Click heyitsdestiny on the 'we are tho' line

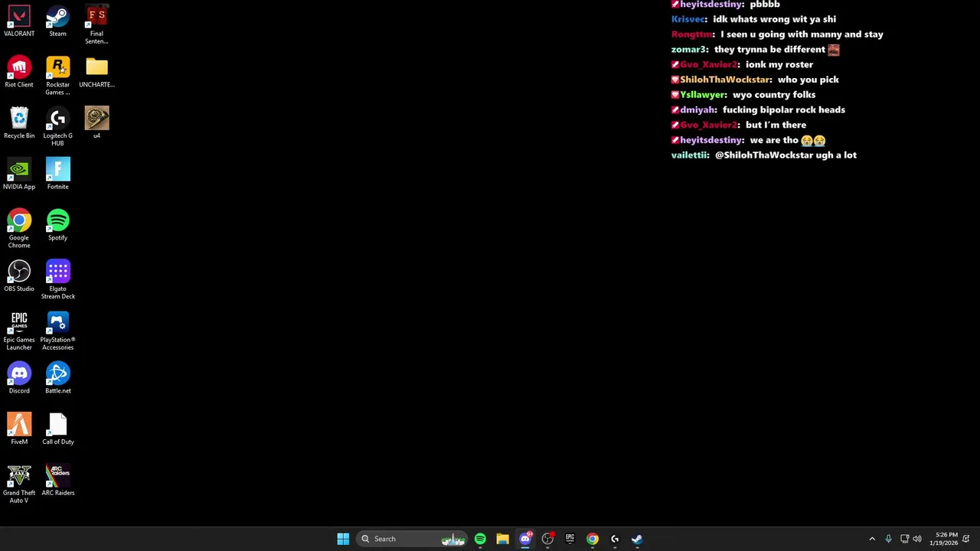pos(712,140)
